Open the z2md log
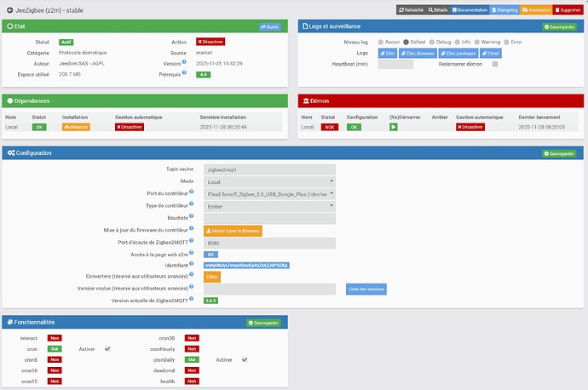The width and height of the screenshot is (588, 390). (491, 53)
